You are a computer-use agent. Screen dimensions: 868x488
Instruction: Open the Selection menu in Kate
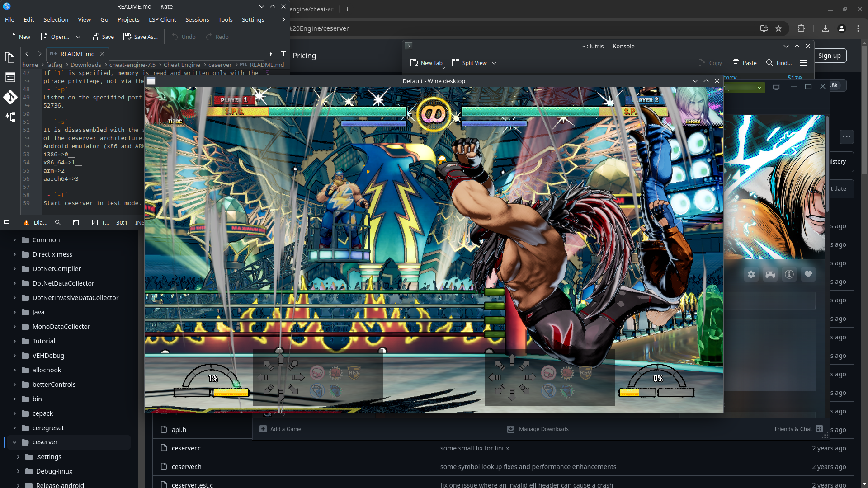point(56,19)
